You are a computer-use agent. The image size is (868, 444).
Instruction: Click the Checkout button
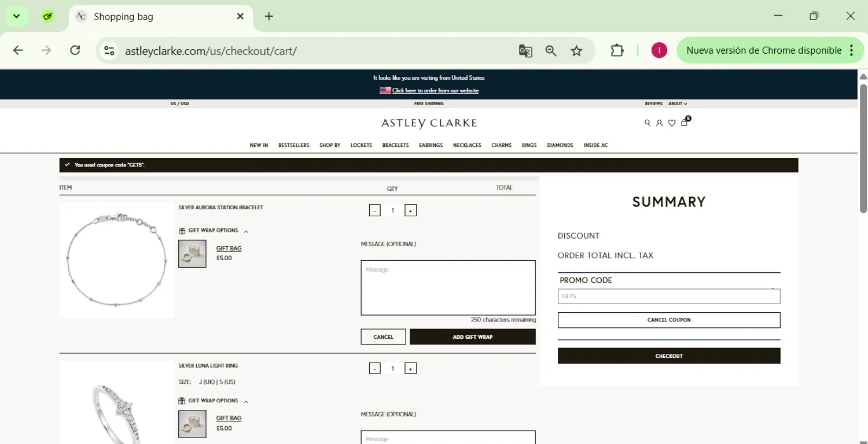(x=669, y=356)
